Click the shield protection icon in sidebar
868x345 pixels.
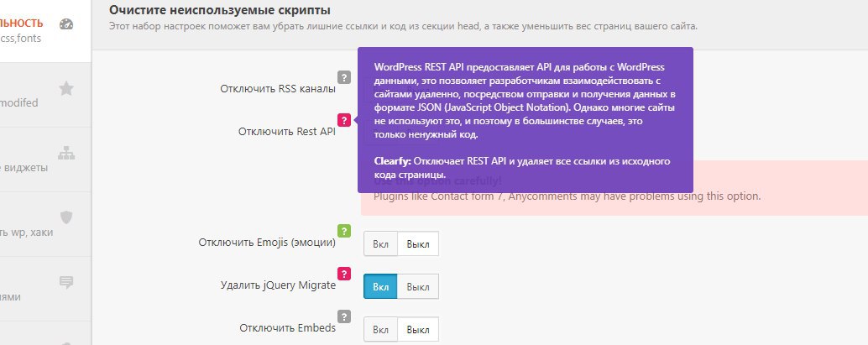pos(67,217)
